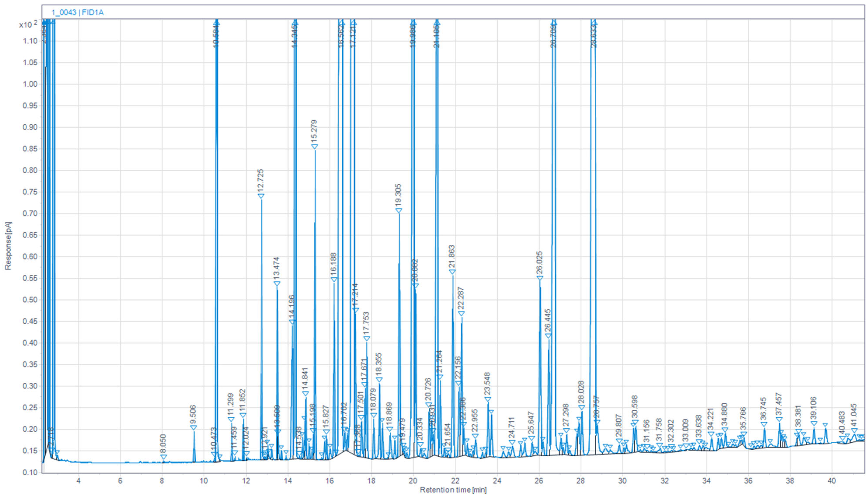This screenshot has width=868, height=499.
Task: Select the 18.355 peak marker triangle
Action: (x=379, y=380)
